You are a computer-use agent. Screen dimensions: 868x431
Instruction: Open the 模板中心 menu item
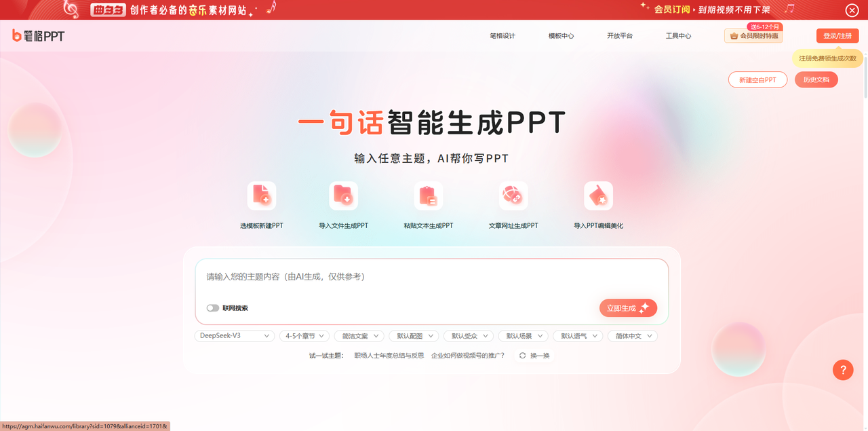561,36
